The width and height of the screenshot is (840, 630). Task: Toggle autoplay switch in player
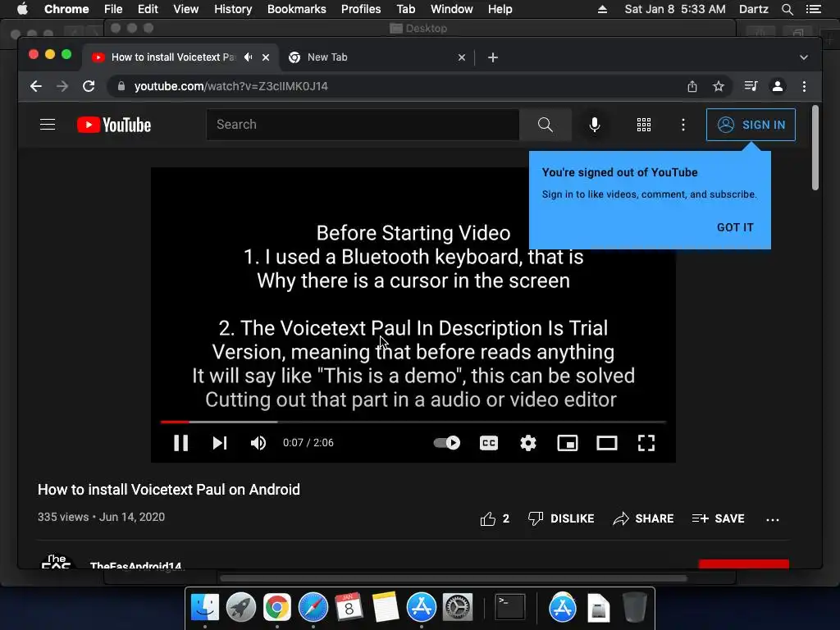tap(447, 443)
